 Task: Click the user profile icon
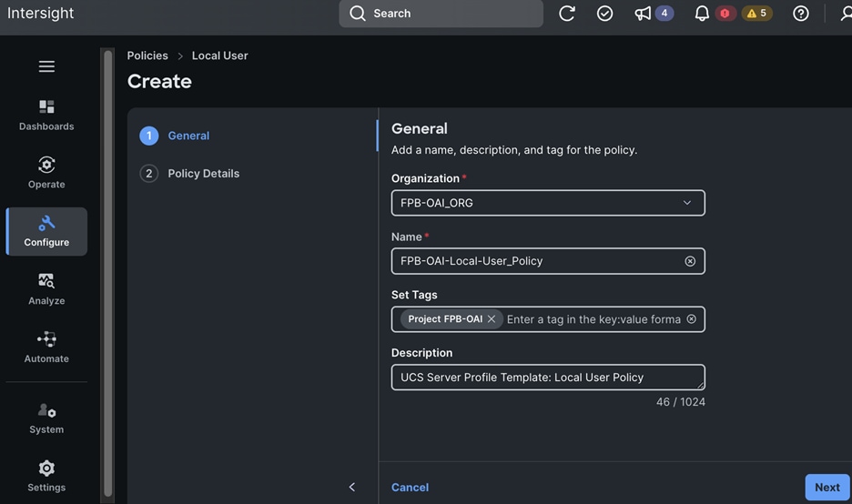(846, 13)
